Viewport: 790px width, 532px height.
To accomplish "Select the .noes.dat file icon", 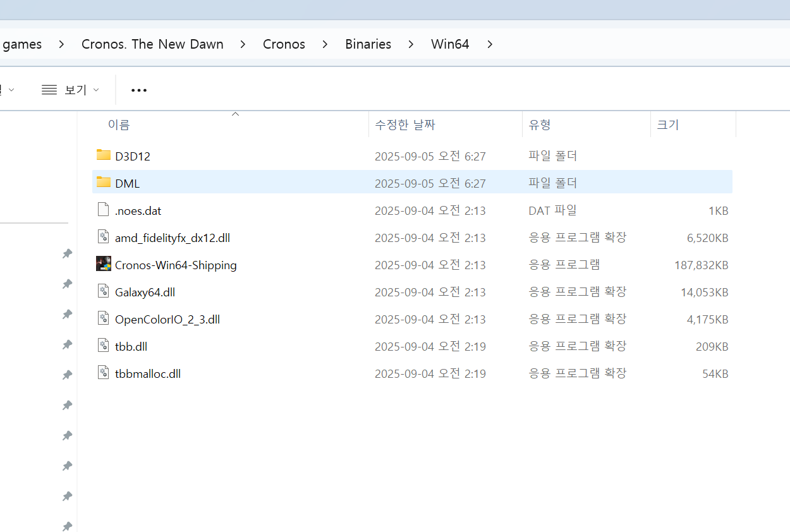I will 104,210.
